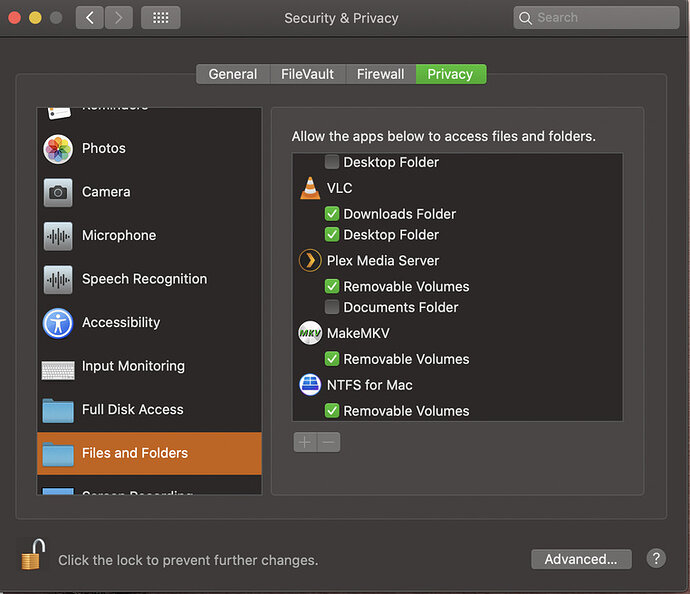
Task: Show all preferences with the grid icon
Action: pos(161,18)
